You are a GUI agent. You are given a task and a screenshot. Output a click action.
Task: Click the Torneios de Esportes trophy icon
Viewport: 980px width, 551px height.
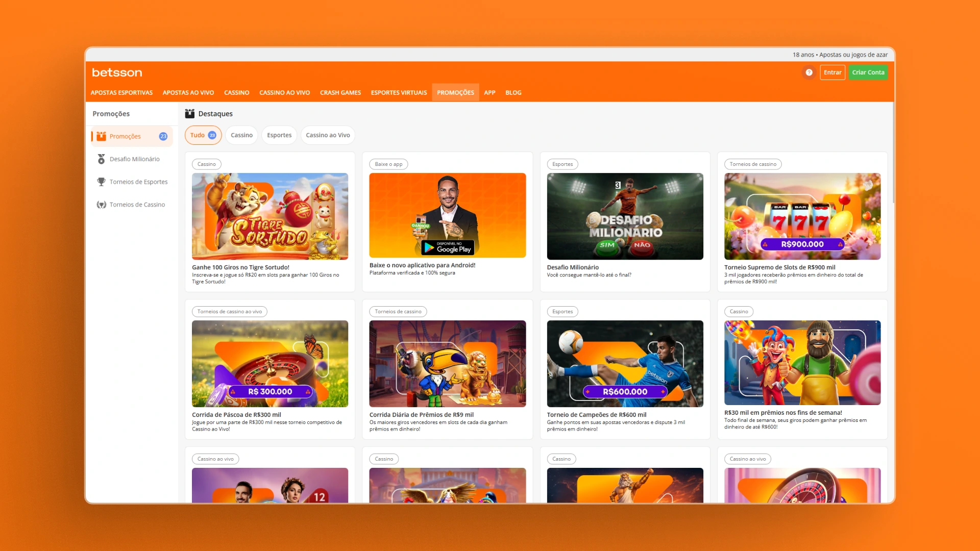101,182
